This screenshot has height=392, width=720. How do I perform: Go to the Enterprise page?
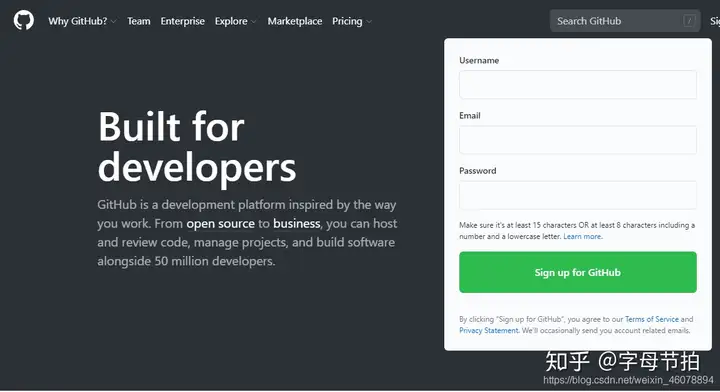[x=182, y=21]
